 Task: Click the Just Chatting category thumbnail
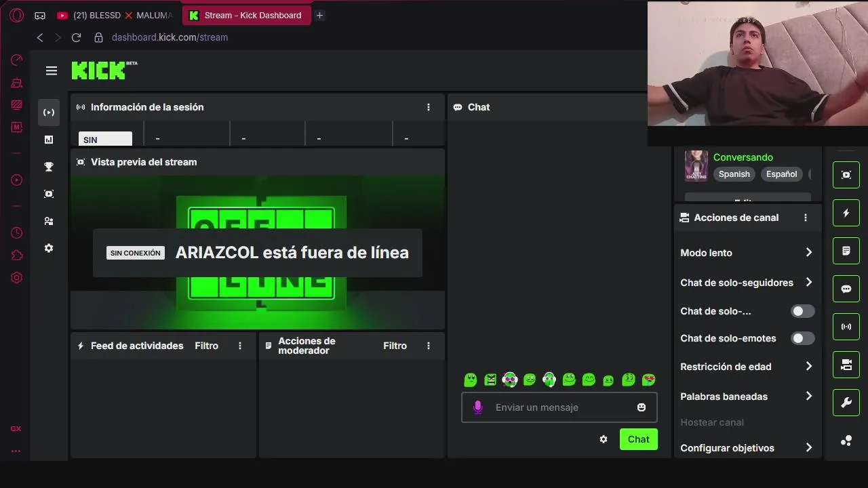(x=696, y=165)
